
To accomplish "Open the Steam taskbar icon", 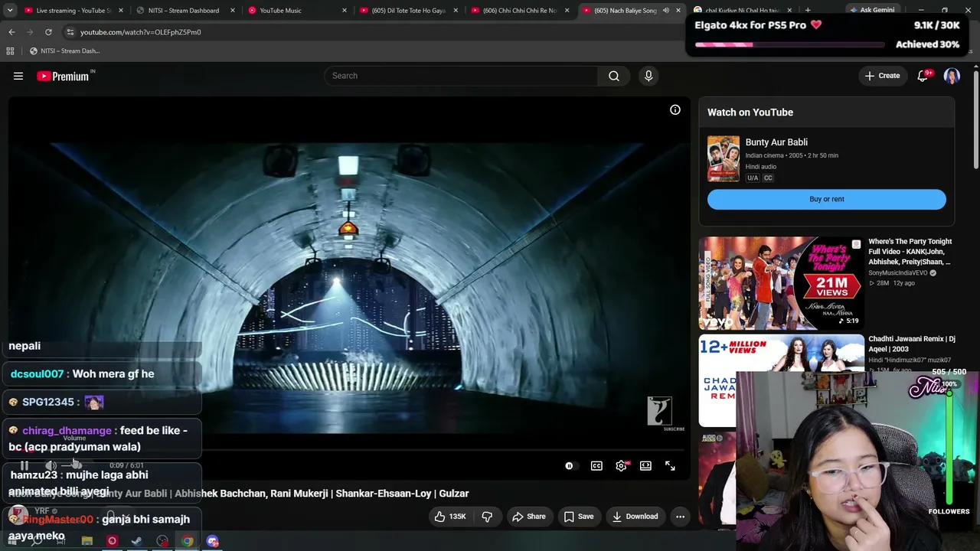I will pos(137,541).
